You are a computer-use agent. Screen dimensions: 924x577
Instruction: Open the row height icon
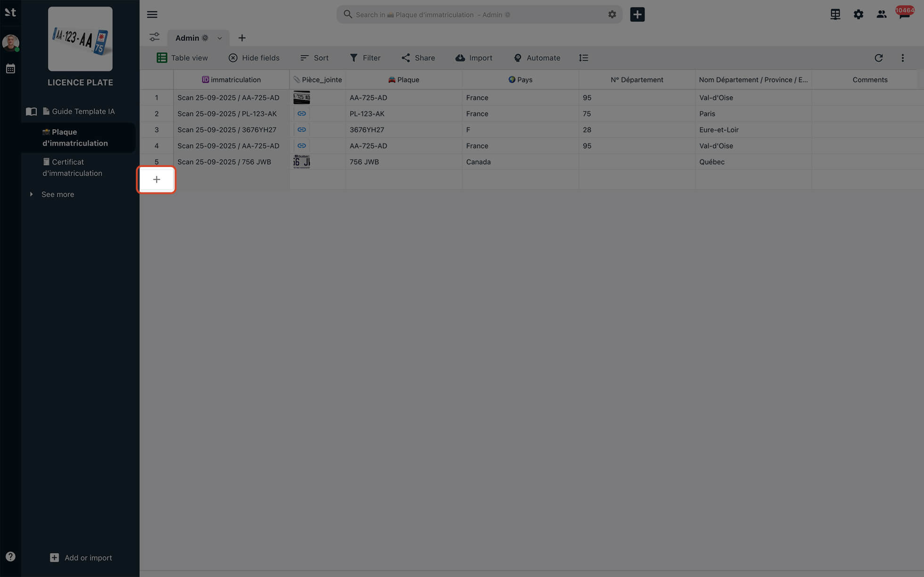tap(583, 58)
